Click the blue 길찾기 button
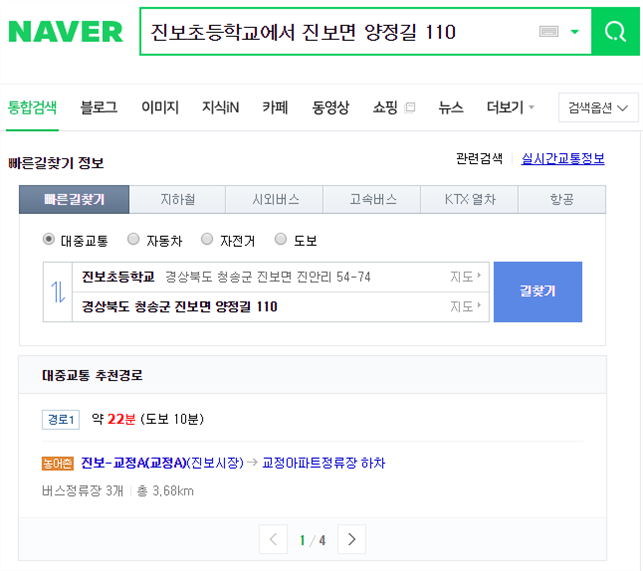The image size is (643, 571). click(x=538, y=292)
